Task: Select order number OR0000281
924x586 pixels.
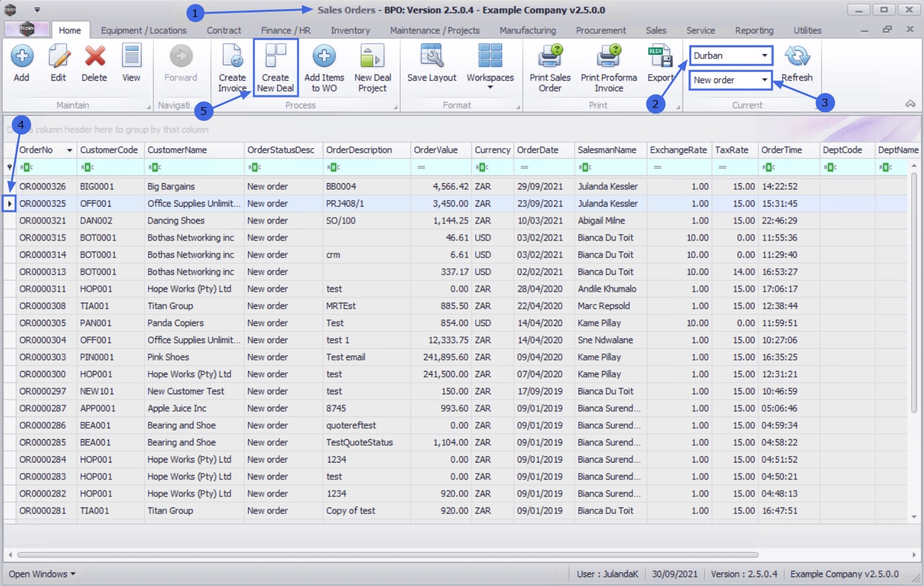Action: 42,511
